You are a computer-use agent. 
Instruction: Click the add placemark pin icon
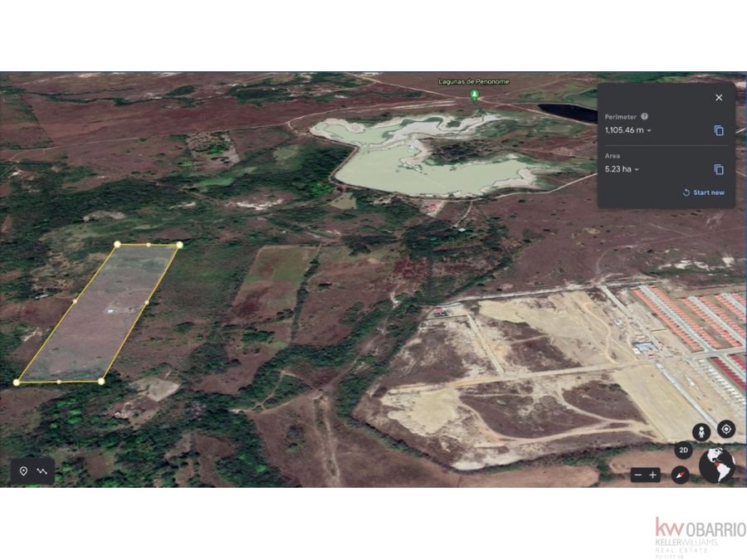(x=23, y=471)
